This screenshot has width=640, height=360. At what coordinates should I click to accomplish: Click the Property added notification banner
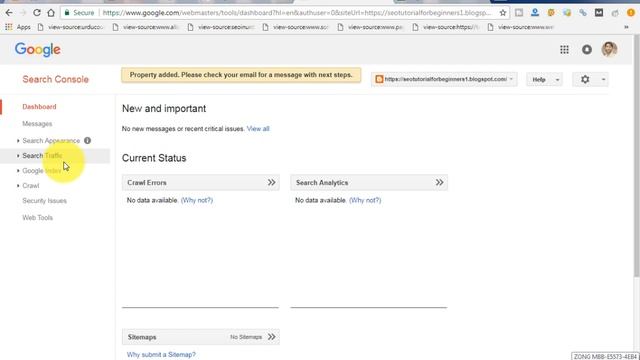pyautogui.click(x=241, y=75)
